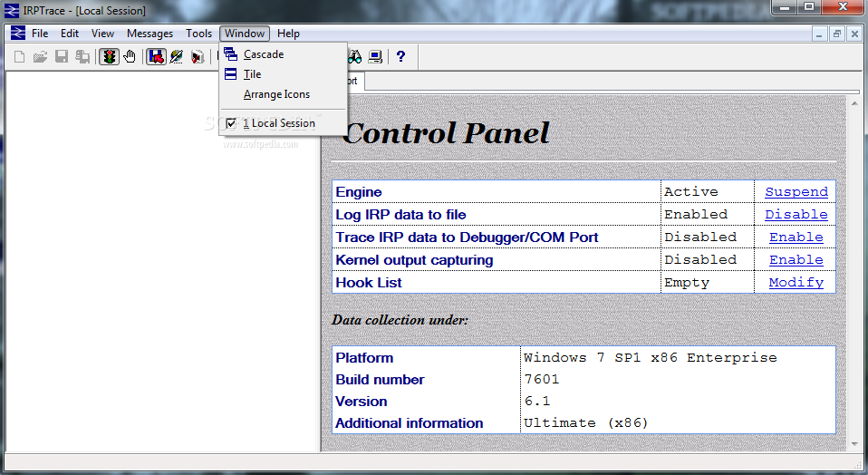Click the Control Panel heading
The height and width of the screenshot is (475, 868).
446,133
